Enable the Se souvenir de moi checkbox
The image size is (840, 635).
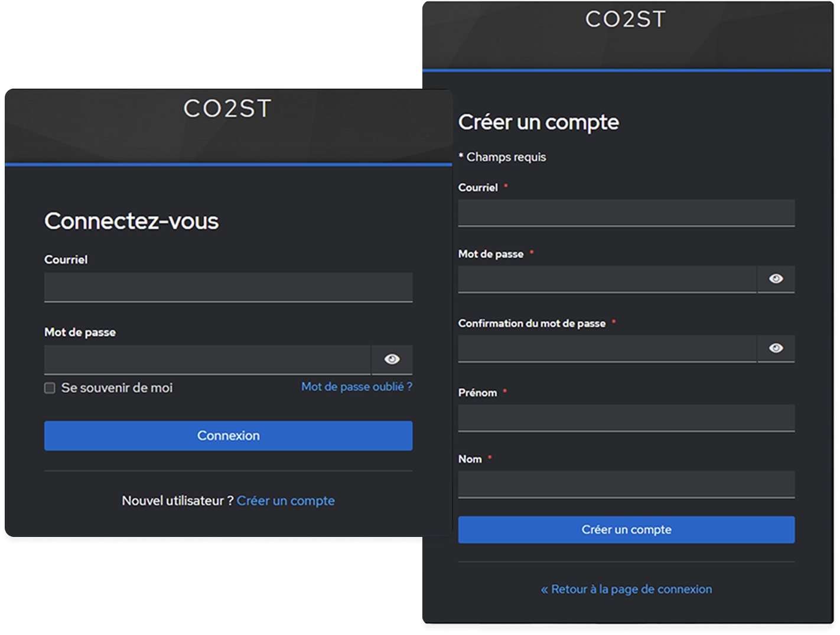pyautogui.click(x=50, y=388)
